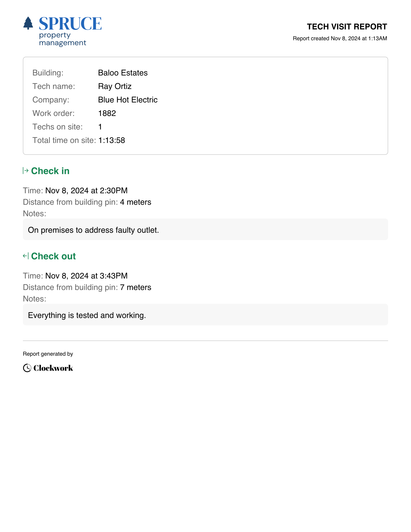
Task: Click the Check out arrow icon
Action: pyautogui.click(x=25, y=256)
